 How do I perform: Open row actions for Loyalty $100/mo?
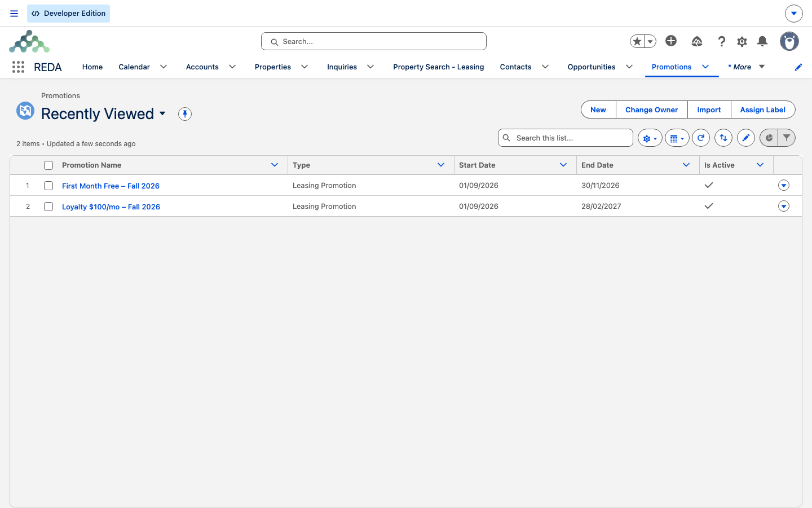coord(784,206)
